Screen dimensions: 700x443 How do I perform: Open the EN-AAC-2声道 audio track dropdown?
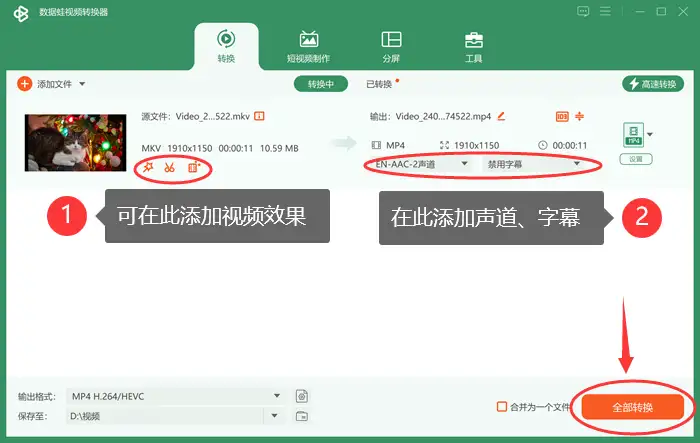pos(420,164)
